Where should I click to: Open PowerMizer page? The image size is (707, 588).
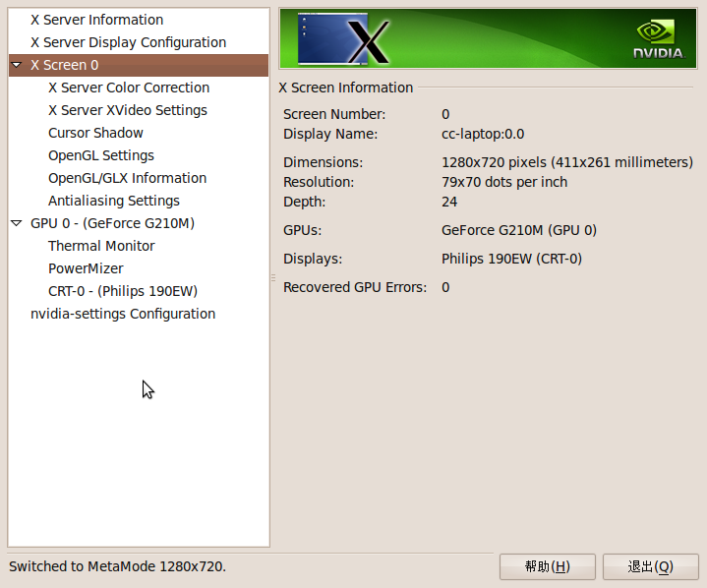[86, 268]
